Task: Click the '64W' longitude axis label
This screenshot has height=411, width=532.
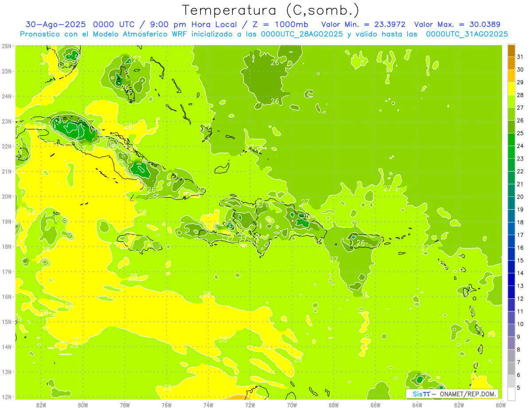Action: (x=417, y=405)
